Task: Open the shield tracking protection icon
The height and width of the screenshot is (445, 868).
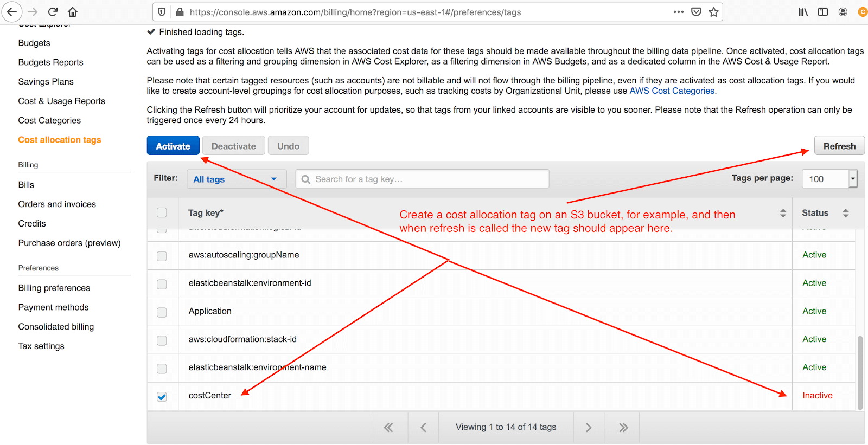Action: (x=162, y=12)
